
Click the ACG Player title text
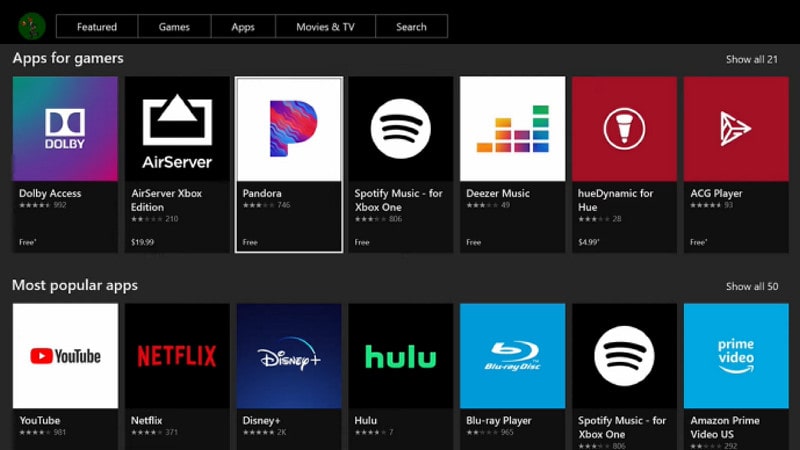[x=716, y=193]
